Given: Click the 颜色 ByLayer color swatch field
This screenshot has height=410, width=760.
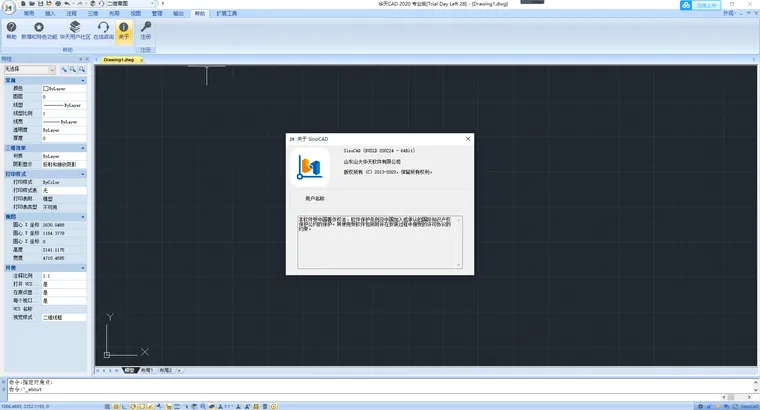Looking at the screenshot, I should [64, 89].
